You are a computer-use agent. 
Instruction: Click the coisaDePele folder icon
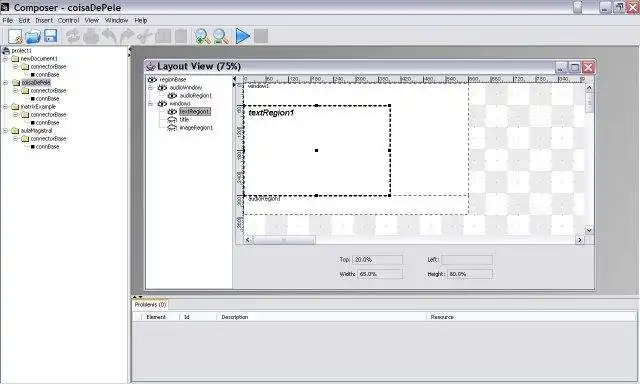point(16,83)
